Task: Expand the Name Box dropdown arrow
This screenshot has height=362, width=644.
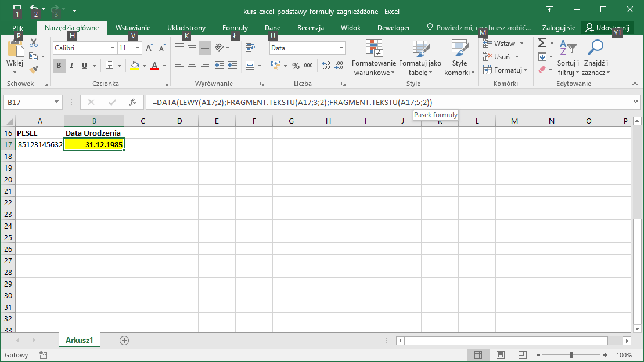Action: 56,102
